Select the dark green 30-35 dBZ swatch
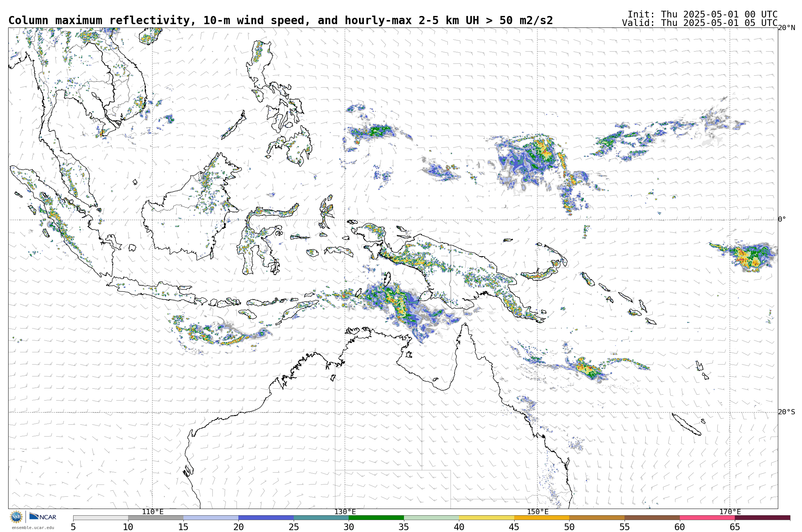This screenshot has height=532, width=802. [376, 518]
